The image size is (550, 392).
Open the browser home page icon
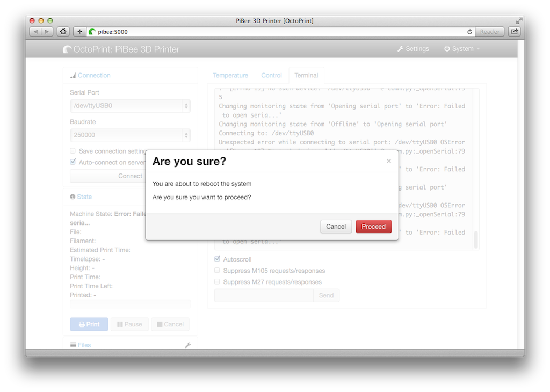63,32
